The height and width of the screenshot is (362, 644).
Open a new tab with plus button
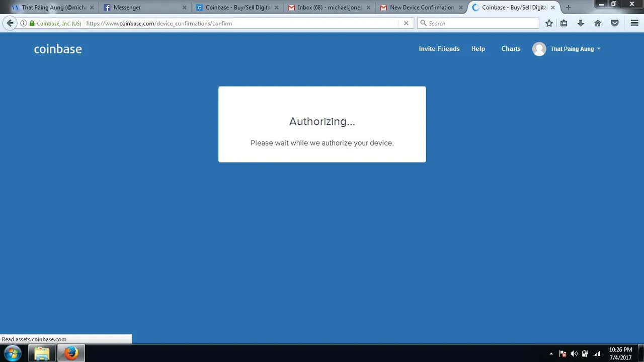[569, 8]
